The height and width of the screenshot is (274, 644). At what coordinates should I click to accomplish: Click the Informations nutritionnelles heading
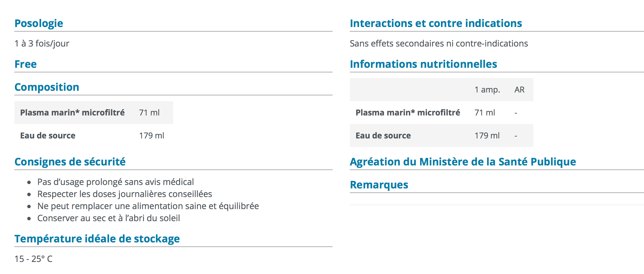423,64
